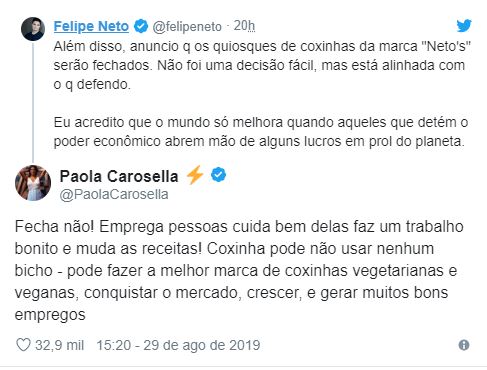Click the 20h timestamp

244,26
